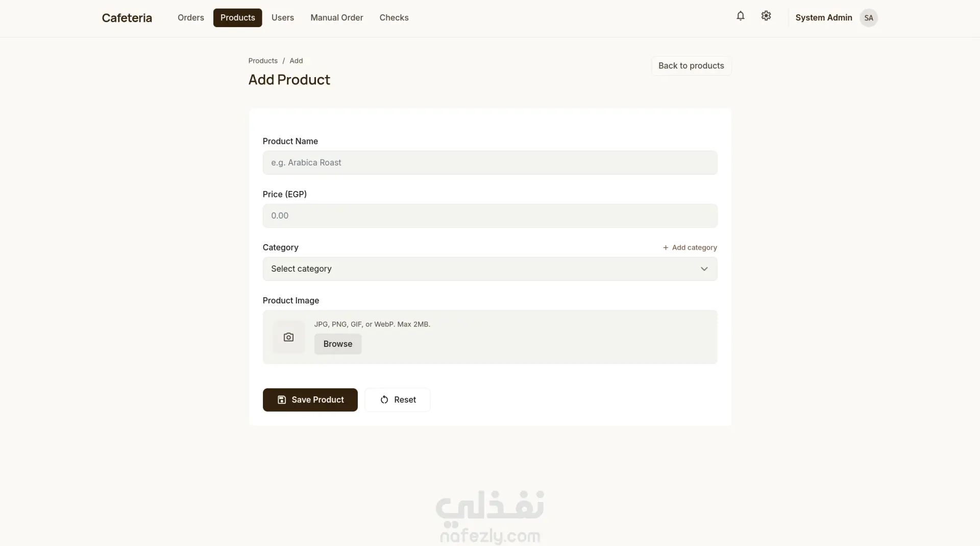This screenshot has width=980, height=546.
Task: Click the camera image placeholder icon
Action: pyautogui.click(x=288, y=337)
